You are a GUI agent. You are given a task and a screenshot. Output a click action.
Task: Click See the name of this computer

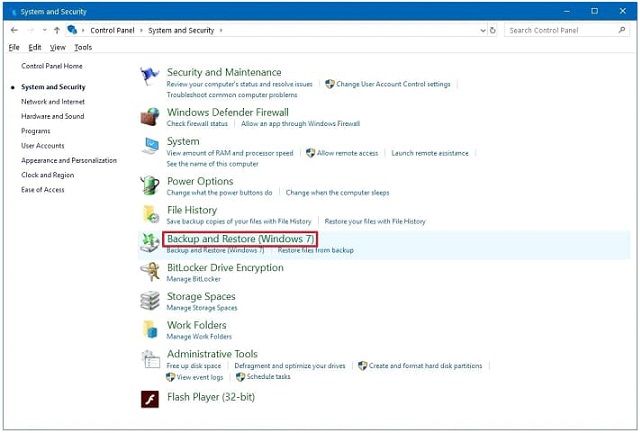[x=212, y=164]
